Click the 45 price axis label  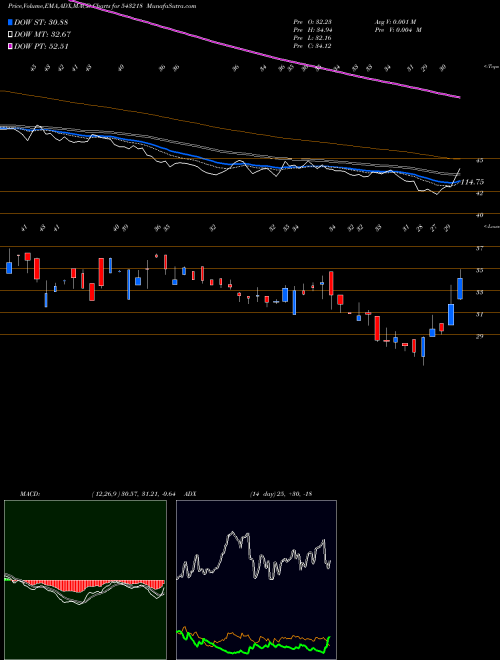pyautogui.click(x=479, y=160)
